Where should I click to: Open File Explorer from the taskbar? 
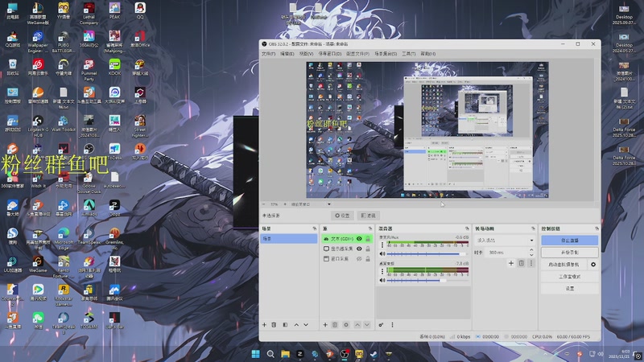click(x=285, y=354)
